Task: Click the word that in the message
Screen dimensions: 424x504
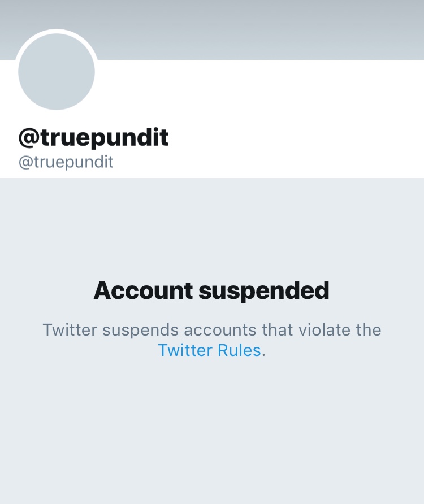Action: 278,330
